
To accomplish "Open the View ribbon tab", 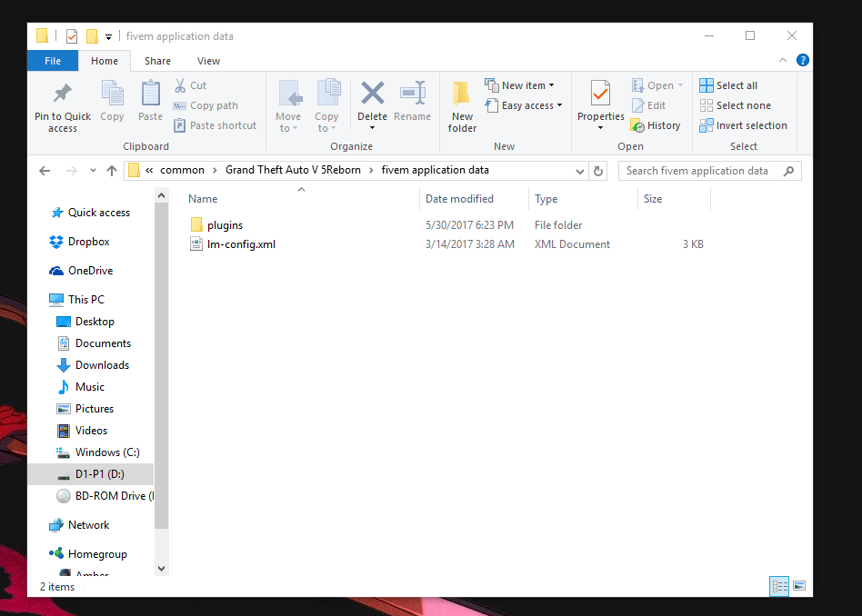I will (208, 61).
